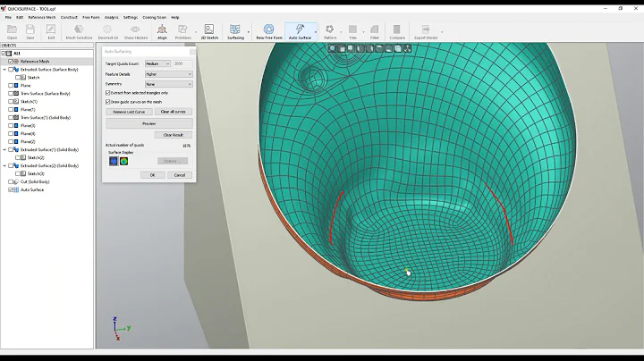
Task: Check the Trim Surface (Surface Body) checkbox
Action: 11,94
